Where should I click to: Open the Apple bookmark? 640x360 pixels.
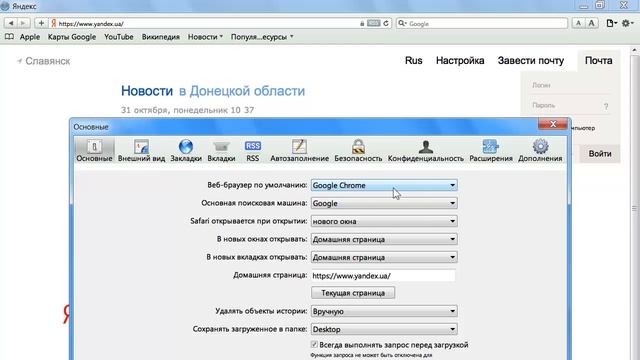[30, 37]
